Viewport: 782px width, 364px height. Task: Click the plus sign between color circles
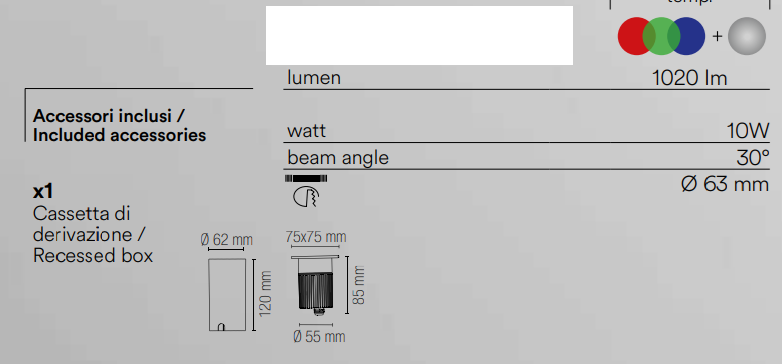click(x=717, y=36)
